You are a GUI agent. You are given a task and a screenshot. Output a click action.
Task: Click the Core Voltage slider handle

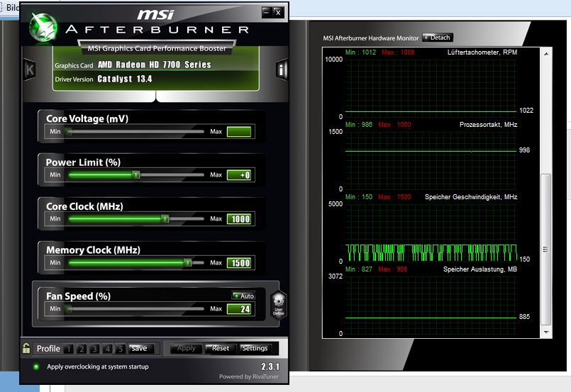pos(69,131)
